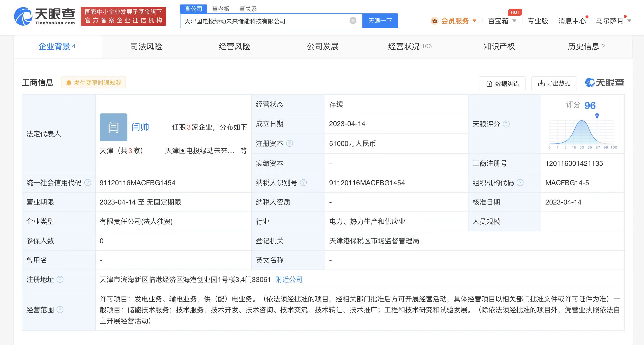
Task: Click the 导出数据 button
Action: tap(554, 83)
